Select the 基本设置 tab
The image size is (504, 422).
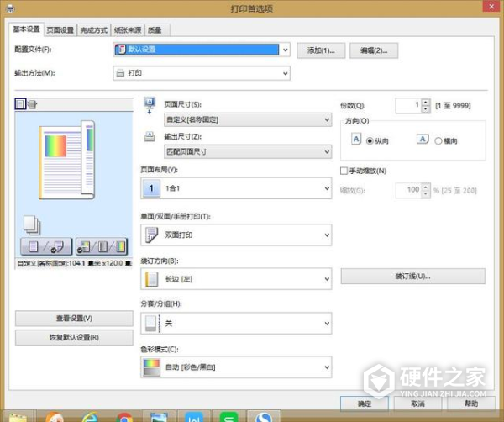26,29
